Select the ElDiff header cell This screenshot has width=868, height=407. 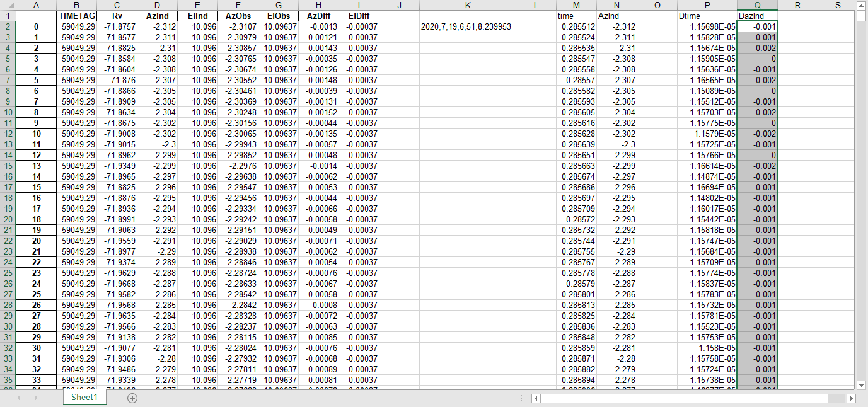click(x=359, y=16)
